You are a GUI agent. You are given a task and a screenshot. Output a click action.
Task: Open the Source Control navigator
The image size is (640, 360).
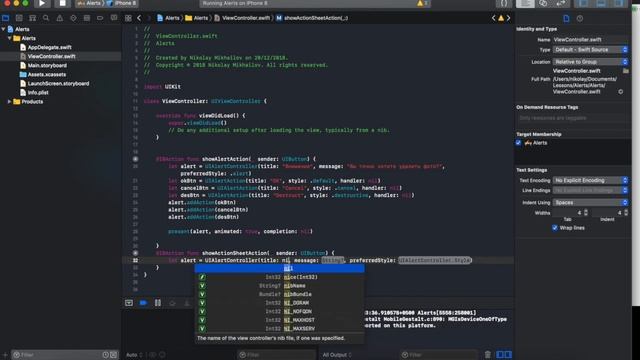point(19,18)
